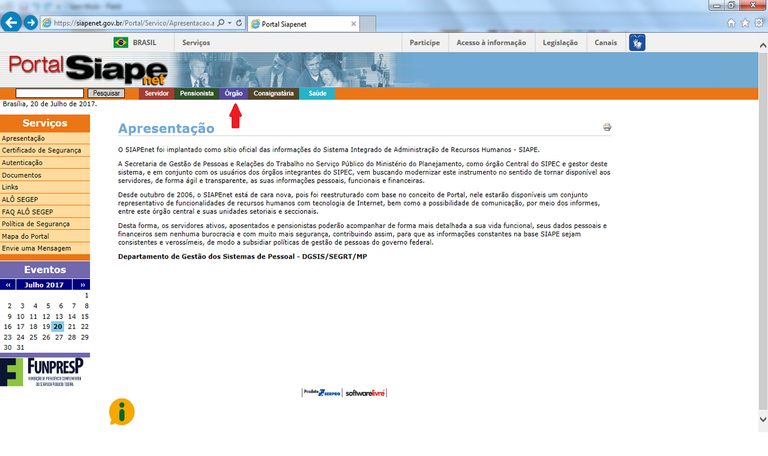768x456 pixels.
Task: Click the scrollbar down arrow
Action: [x=763, y=419]
